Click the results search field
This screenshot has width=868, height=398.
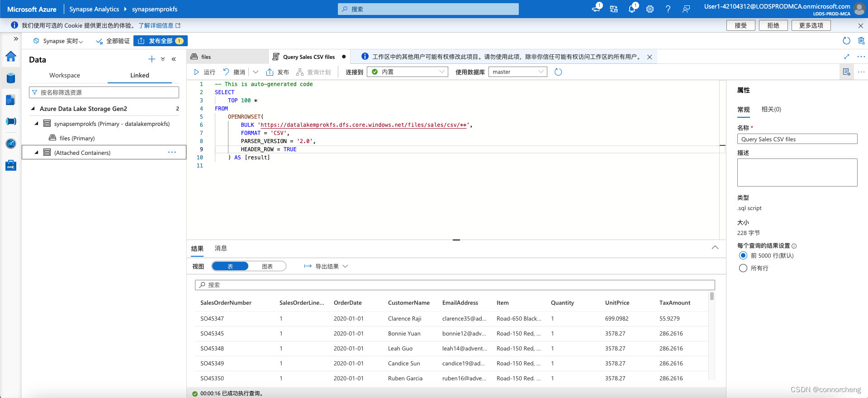click(455, 285)
